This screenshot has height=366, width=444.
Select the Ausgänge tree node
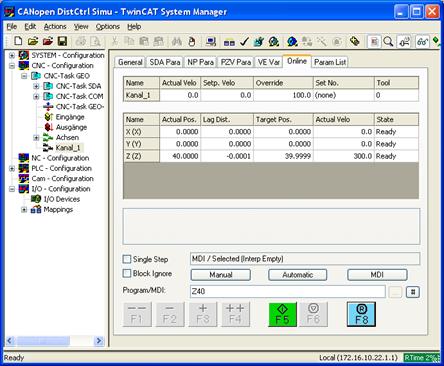coord(71,127)
